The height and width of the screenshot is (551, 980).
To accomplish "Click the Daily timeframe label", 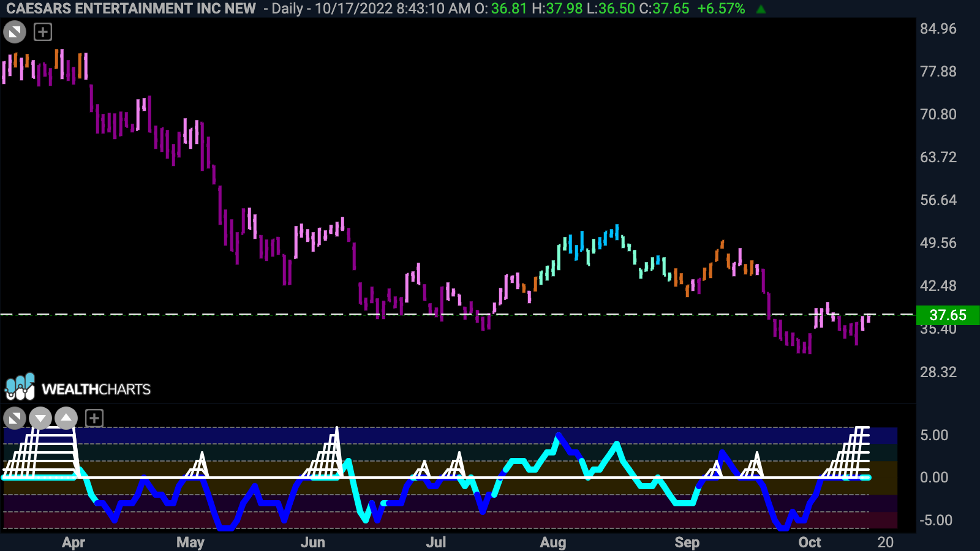I will pos(287,9).
